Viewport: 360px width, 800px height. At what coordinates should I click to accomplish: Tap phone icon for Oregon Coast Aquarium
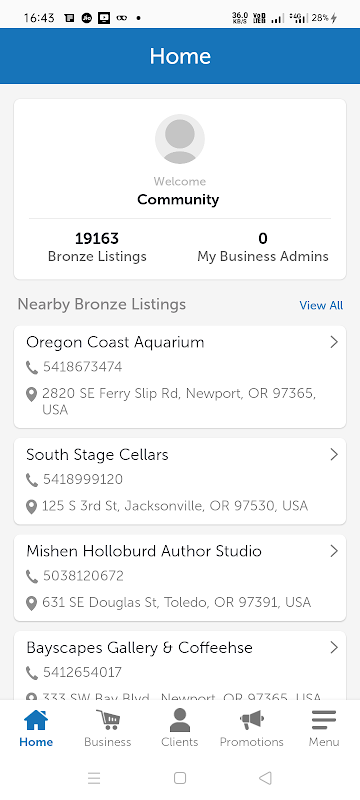point(32,367)
